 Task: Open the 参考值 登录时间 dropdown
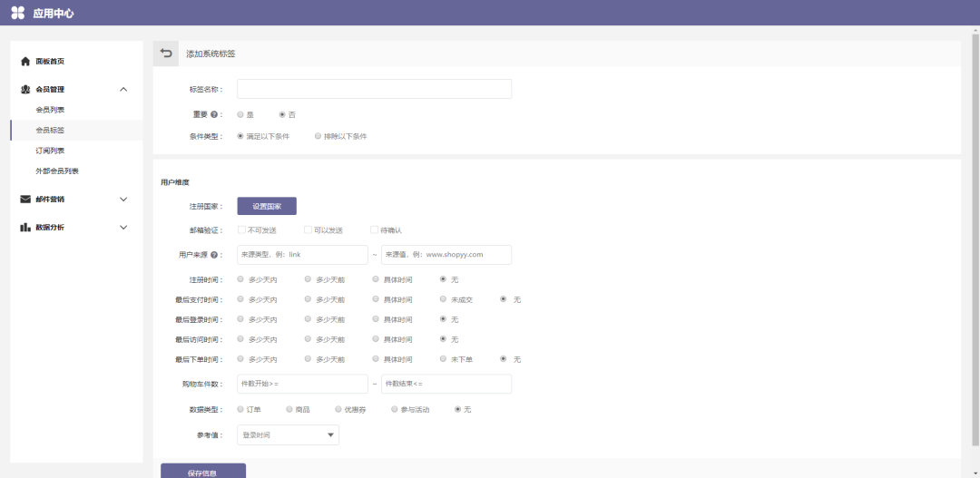click(x=288, y=434)
